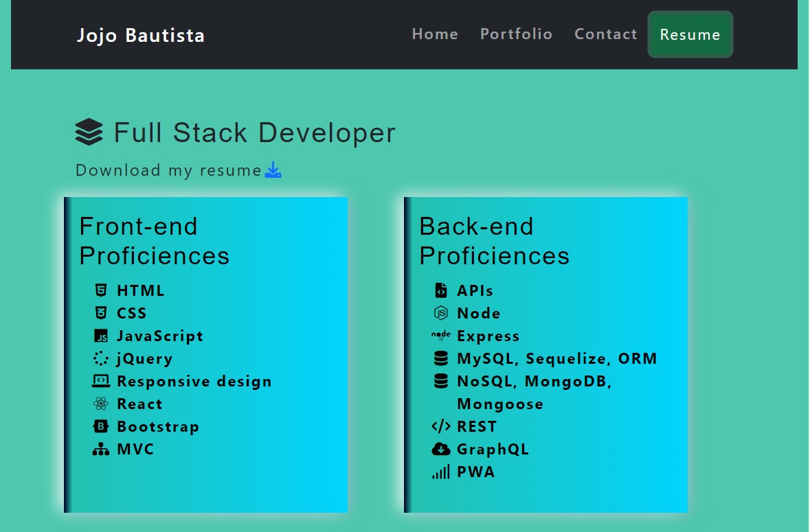Click the file code icon beside APIs

click(x=440, y=290)
